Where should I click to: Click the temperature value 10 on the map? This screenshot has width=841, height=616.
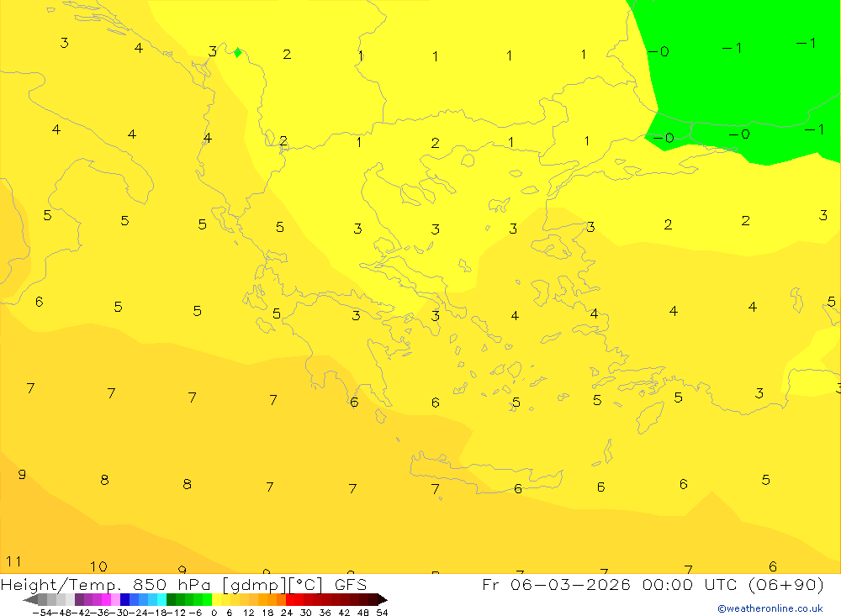pos(98,566)
